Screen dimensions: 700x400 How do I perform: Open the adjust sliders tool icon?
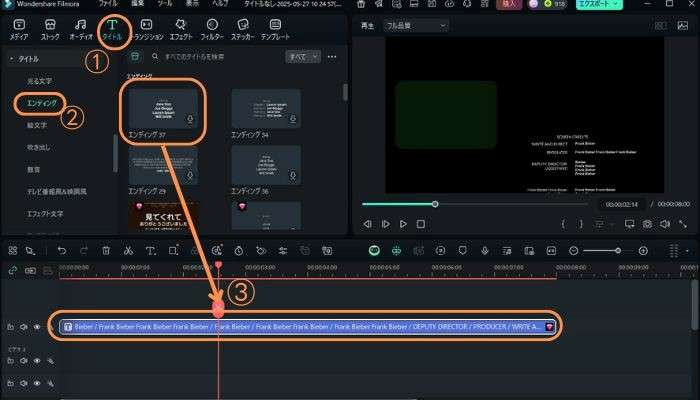(x=283, y=250)
